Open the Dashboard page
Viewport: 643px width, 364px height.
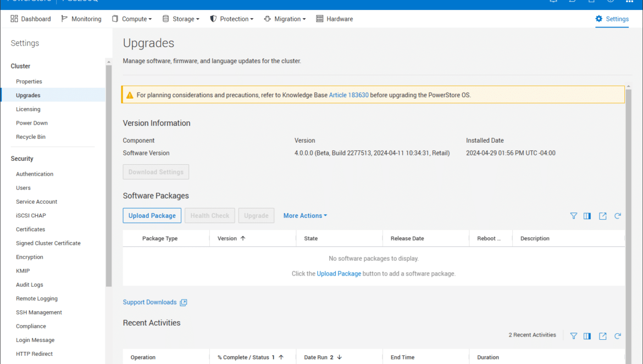[31, 19]
